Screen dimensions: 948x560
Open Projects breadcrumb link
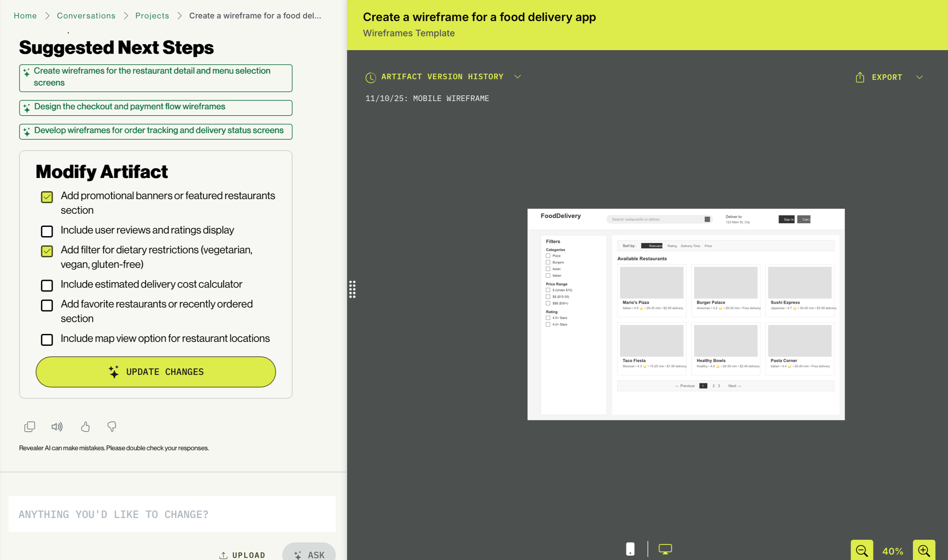point(152,16)
